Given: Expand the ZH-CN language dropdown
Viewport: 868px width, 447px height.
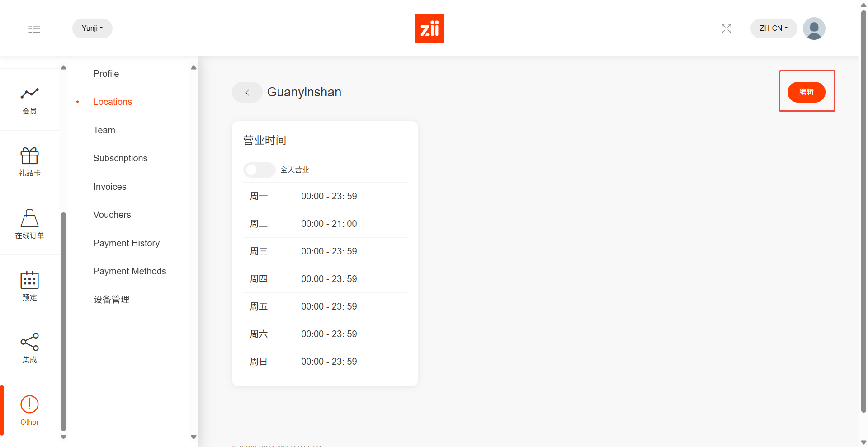Looking at the screenshot, I should 774,28.
